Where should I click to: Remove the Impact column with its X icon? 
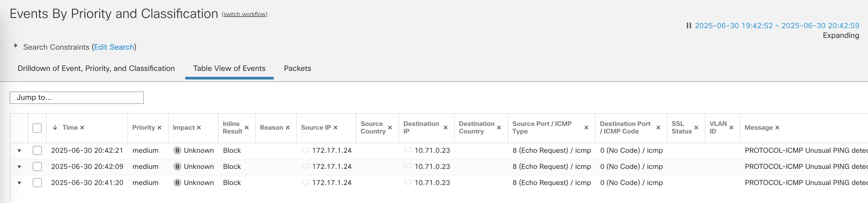[199, 128]
